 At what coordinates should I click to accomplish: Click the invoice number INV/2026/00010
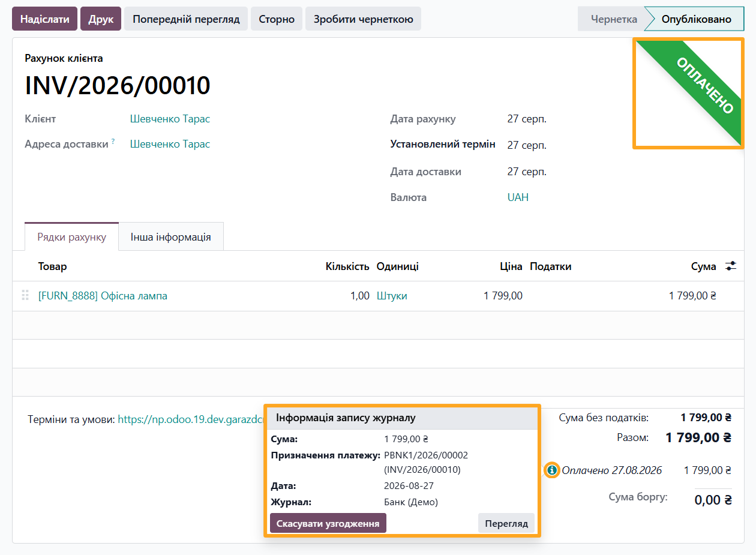[118, 86]
